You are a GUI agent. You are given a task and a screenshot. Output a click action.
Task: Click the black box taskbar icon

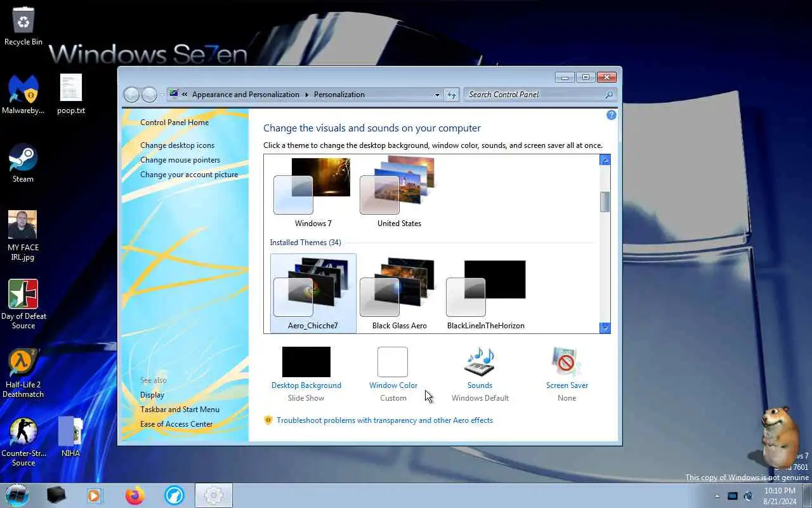click(56, 495)
